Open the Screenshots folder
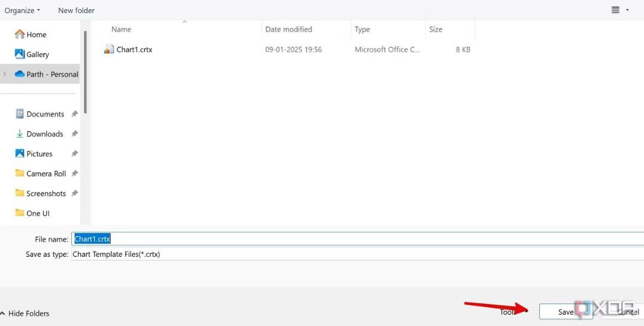Image resolution: width=644 pixels, height=326 pixels. coord(46,194)
